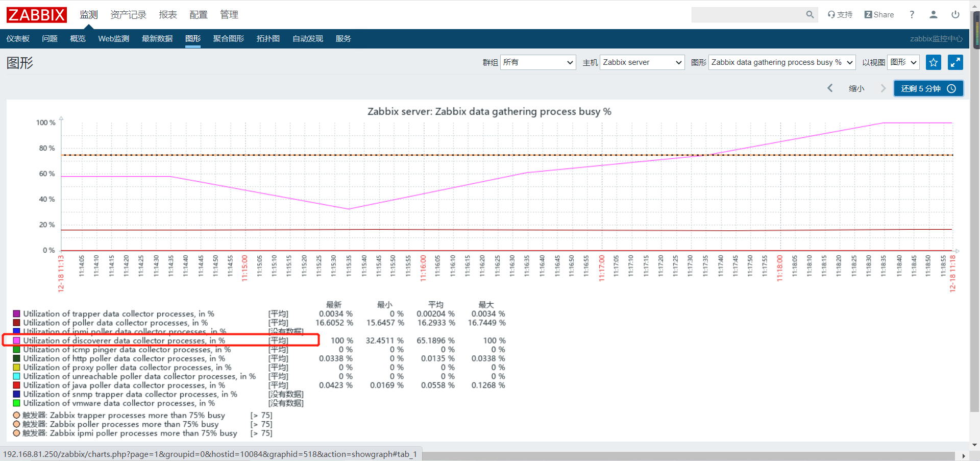Click the search magnifier icon
This screenshot has height=461, width=980.
click(810, 15)
